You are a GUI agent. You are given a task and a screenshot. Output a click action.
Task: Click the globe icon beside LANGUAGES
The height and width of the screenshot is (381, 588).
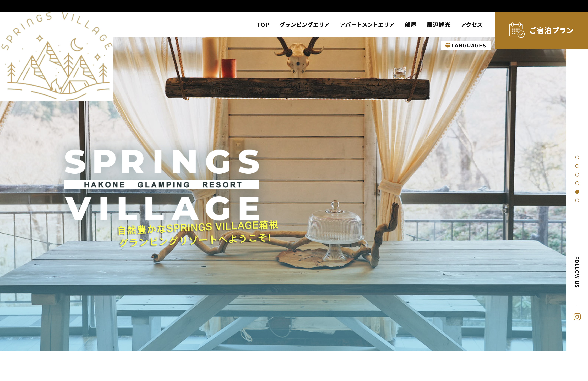click(x=447, y=45)
